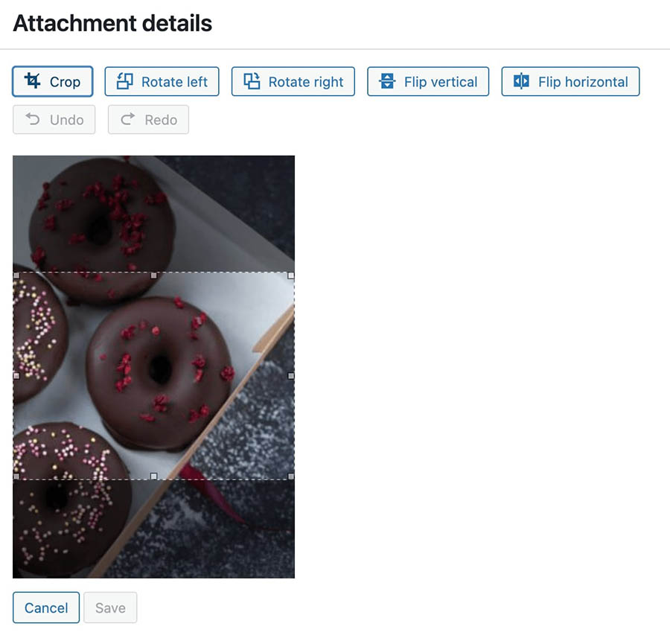670x644 pixels.
Task: Click the Attachment details heading
Action: click(112, 23)
